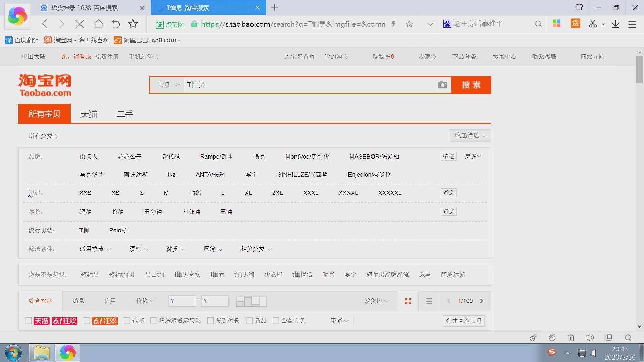Screen dimensions: 644x362
Task: Open the camera image search on Taobao
Action: [x=442, y=85]
